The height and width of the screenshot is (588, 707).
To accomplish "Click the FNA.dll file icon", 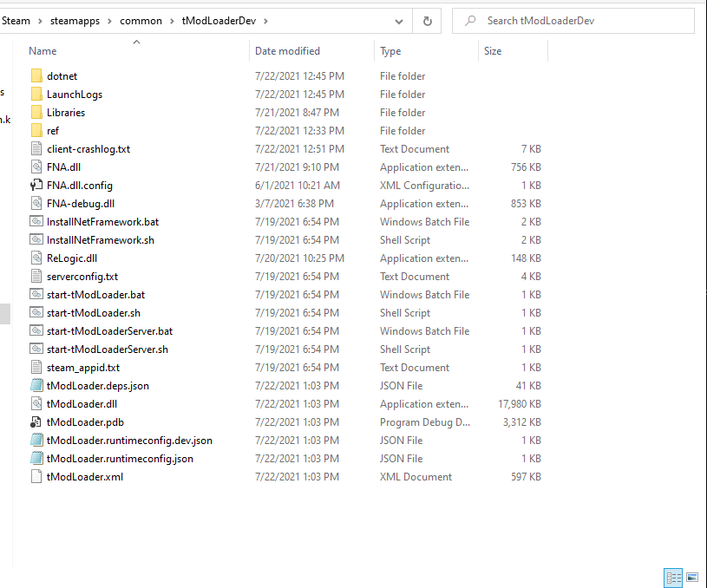I will pos(36,167).
